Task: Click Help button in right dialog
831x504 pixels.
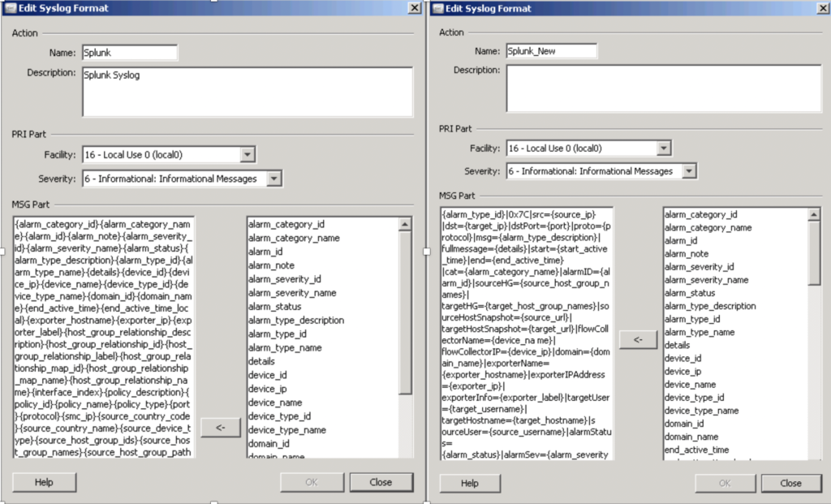Action: 469,483
